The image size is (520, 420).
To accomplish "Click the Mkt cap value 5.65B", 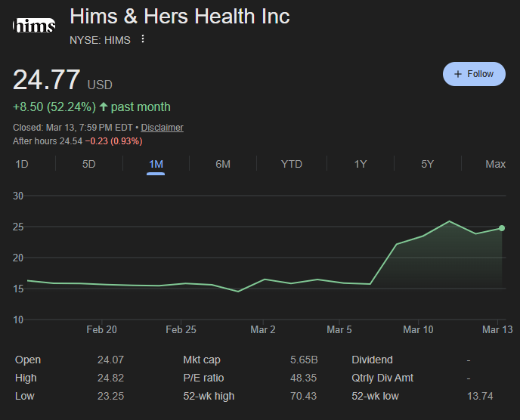I will [304, 360].
